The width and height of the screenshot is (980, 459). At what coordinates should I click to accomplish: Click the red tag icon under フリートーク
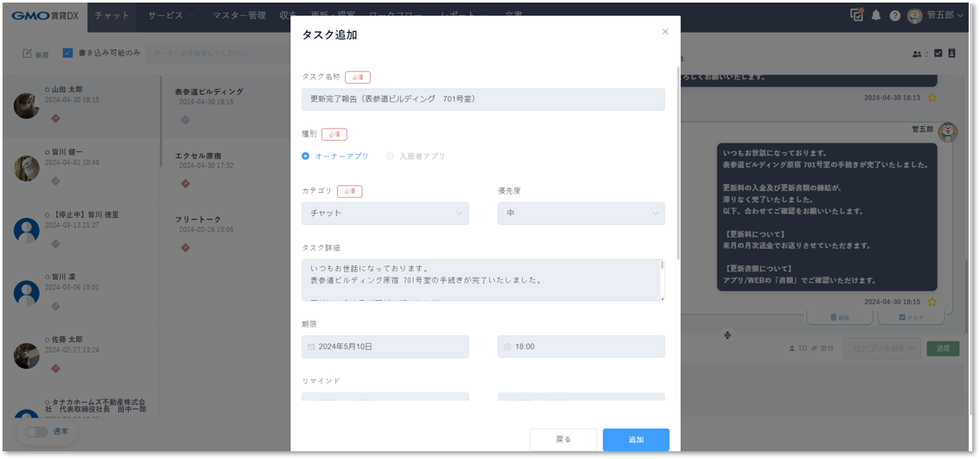tap(185, 247)
